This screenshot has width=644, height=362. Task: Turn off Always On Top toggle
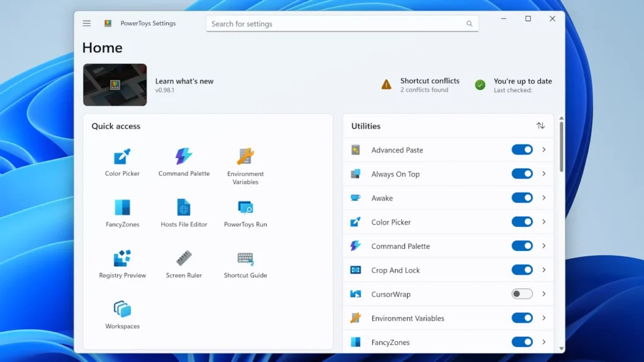click(x=522, y=173)
